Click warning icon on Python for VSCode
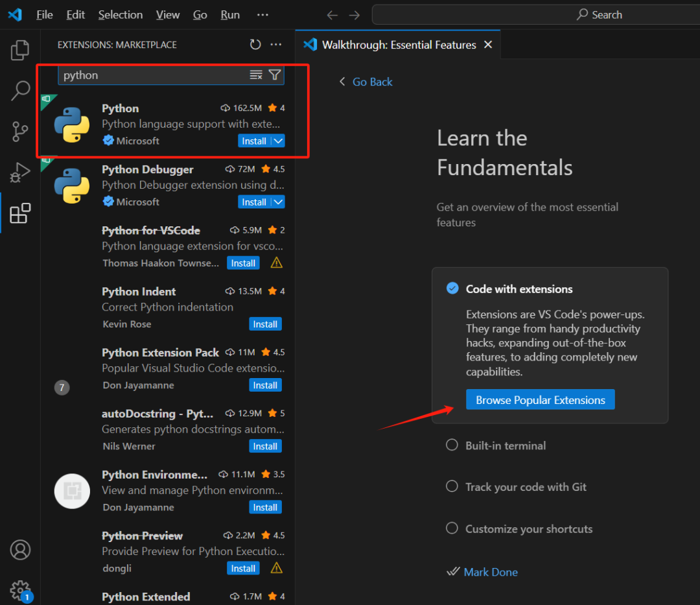 point(276,263)
